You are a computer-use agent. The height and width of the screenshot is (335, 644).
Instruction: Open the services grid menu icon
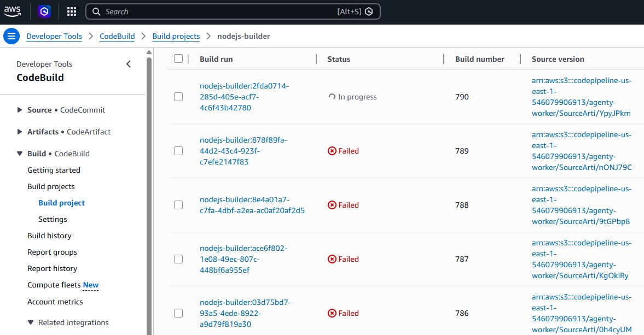click(72, 11)
